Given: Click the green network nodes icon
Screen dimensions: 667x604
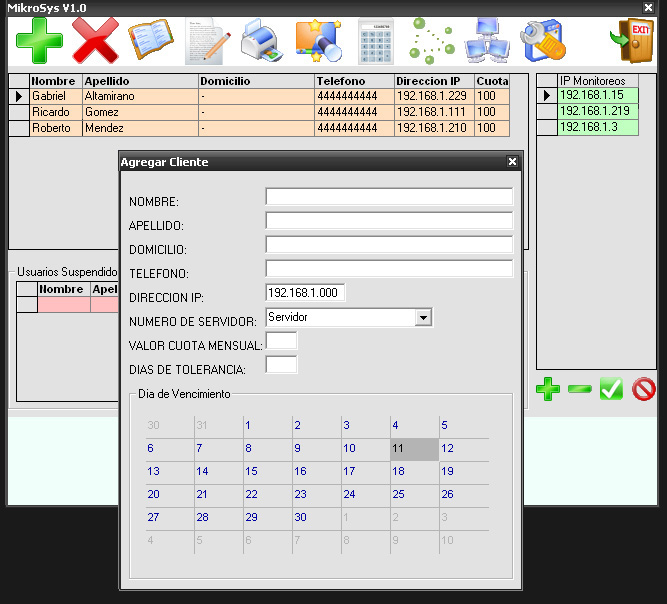Looking at the screenshot, I should tap(431, 41).
